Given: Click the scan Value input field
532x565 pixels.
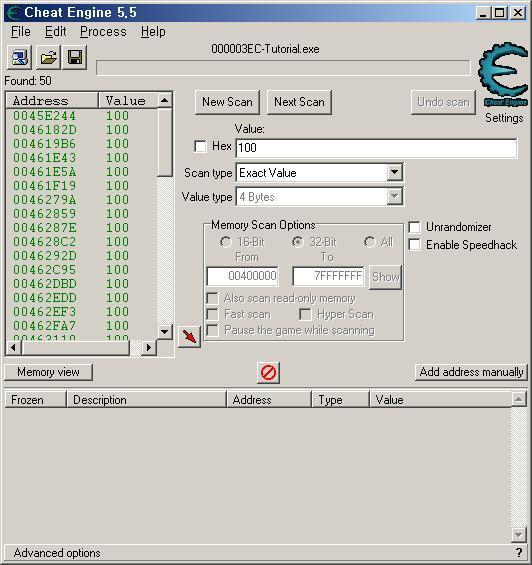Looking at the screenshot, I should (376, 148).
